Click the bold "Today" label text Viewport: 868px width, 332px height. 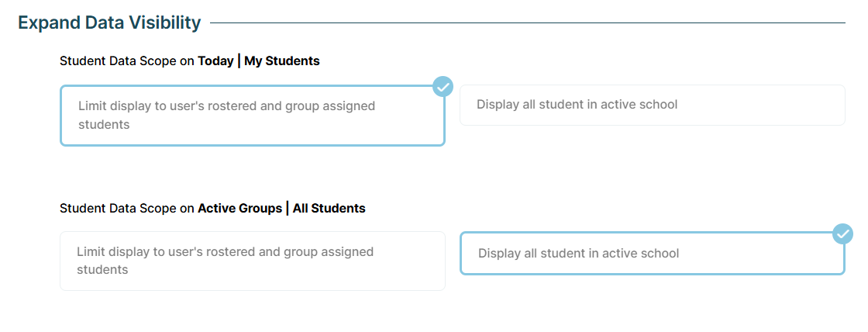pos(215,61)
